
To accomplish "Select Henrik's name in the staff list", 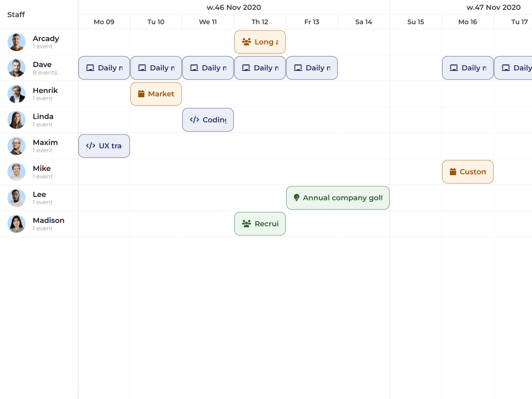I will tap(45, 90).
